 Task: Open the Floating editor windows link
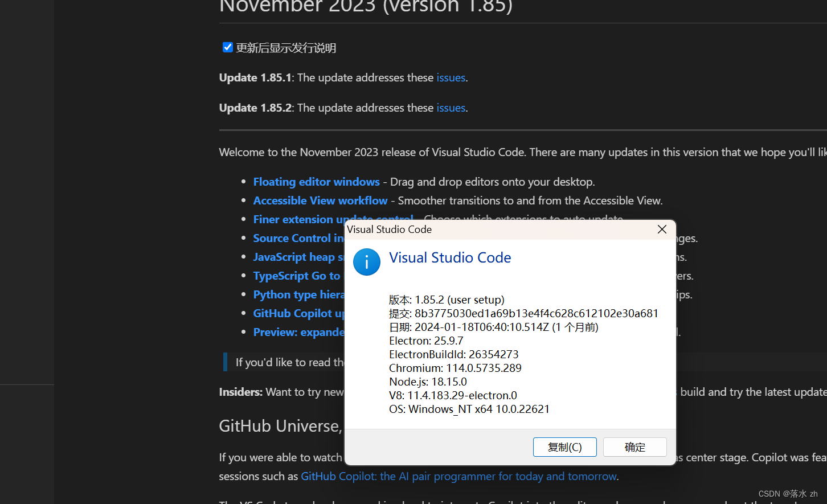click(316, 182)
